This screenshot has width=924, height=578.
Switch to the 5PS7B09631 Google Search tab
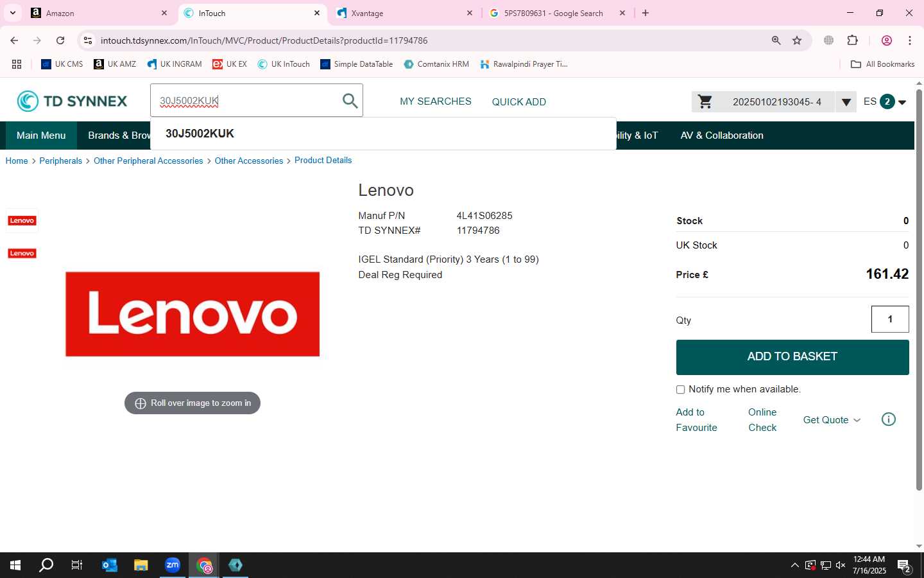557,13
